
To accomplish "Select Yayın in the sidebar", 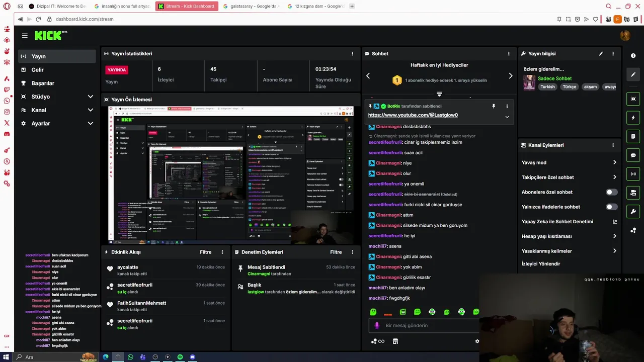I will coord(57,56).
